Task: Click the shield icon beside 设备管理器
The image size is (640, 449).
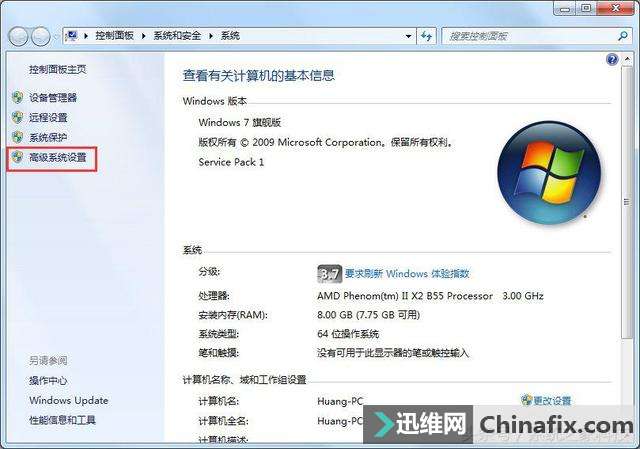Action: (x=18, y=97)
